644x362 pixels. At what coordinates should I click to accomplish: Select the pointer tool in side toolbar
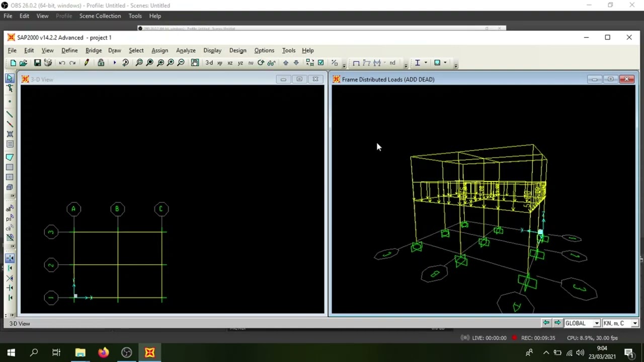click(x=10, y=78)
